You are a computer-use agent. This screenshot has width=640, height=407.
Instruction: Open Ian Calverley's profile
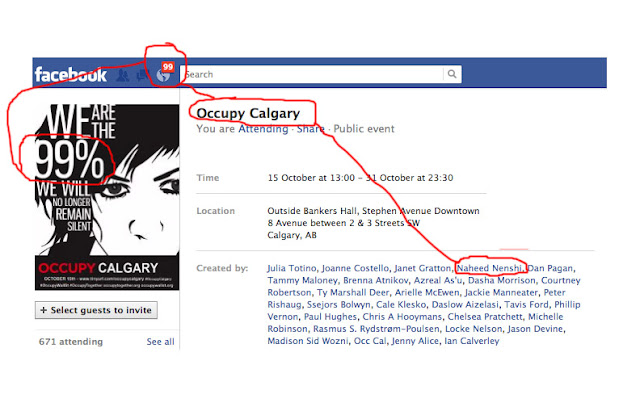pos(472,341)
